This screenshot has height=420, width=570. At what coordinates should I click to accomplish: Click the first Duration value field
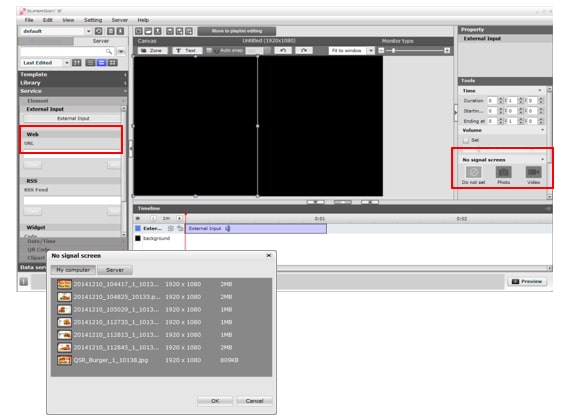coord(492,100)
